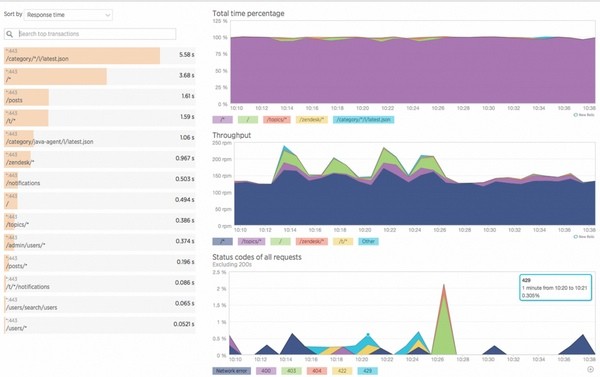Toggle the /zendesk/* legend in Throughput chart

[x=311, y=242]
